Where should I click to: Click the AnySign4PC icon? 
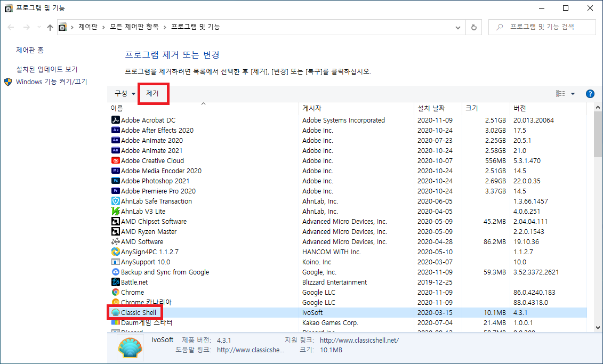115,252
